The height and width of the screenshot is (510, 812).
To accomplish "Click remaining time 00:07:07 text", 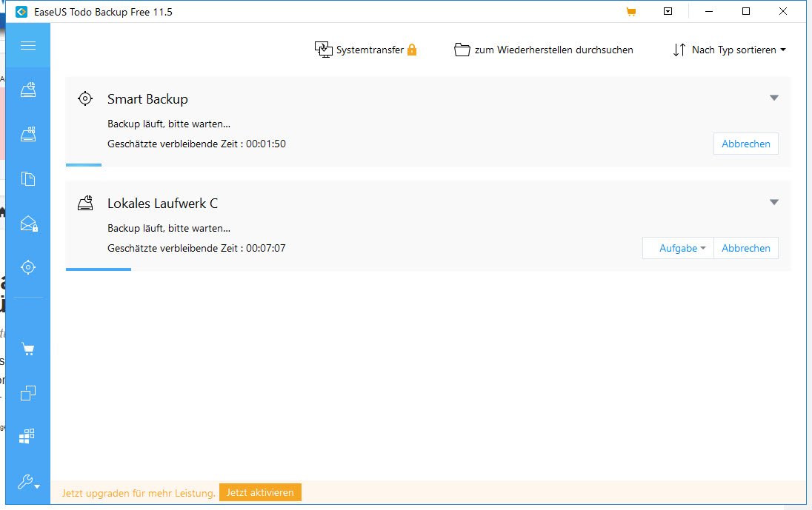I will point(266,248).
